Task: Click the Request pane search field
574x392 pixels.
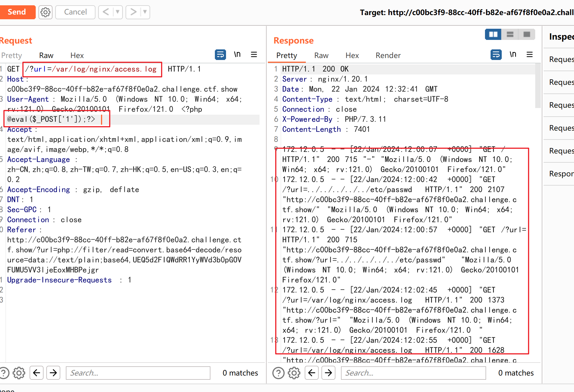Action: [138, 373]
